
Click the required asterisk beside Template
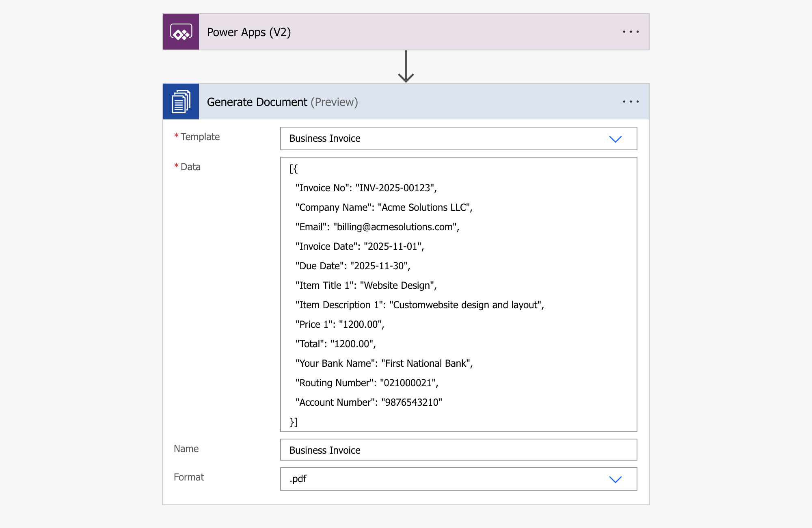[176, 136]
